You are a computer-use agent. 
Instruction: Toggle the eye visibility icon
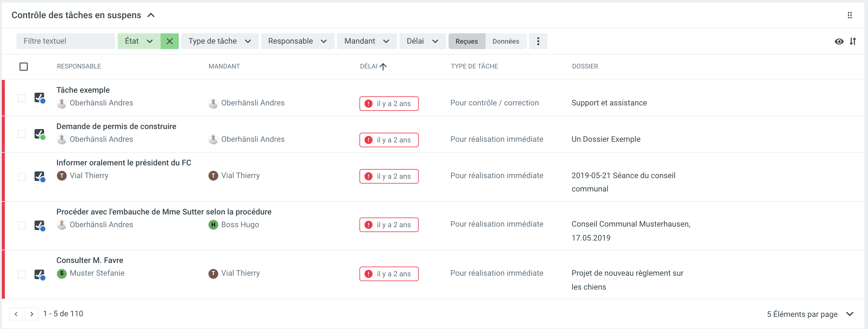839,42
